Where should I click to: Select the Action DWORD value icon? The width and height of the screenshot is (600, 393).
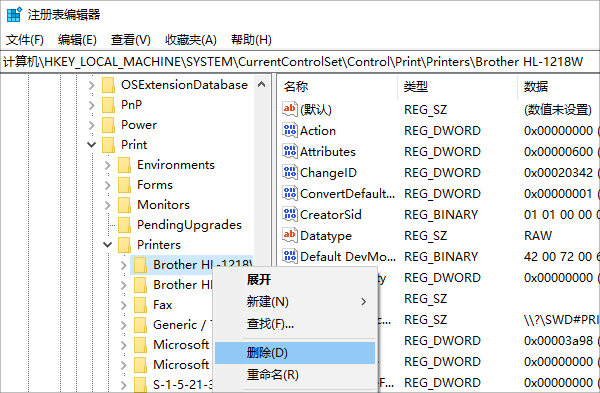click(290, 130)
